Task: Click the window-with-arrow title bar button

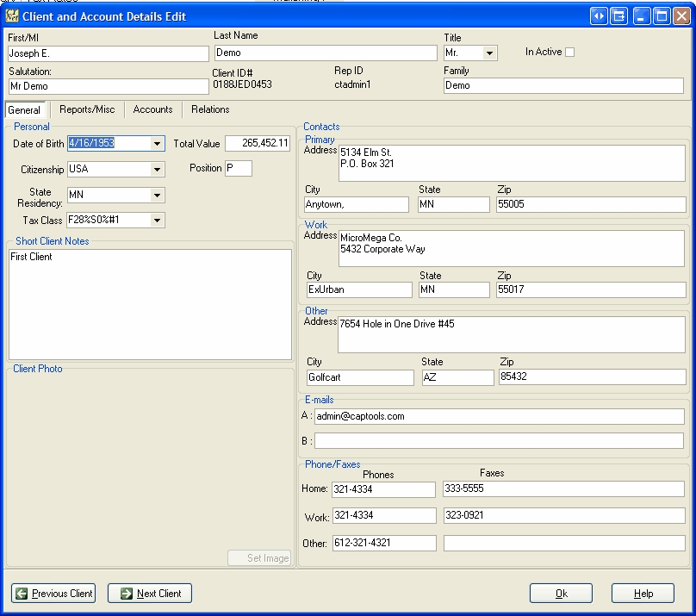Action: coord(618,16)
